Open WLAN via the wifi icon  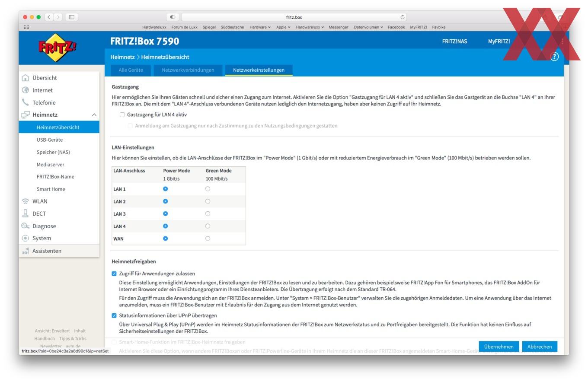[x=26, y=201]
